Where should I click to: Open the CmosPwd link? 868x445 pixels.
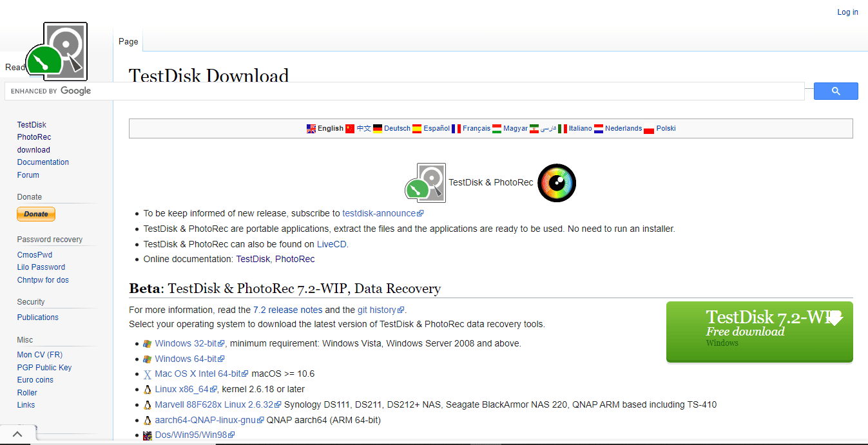35,255
